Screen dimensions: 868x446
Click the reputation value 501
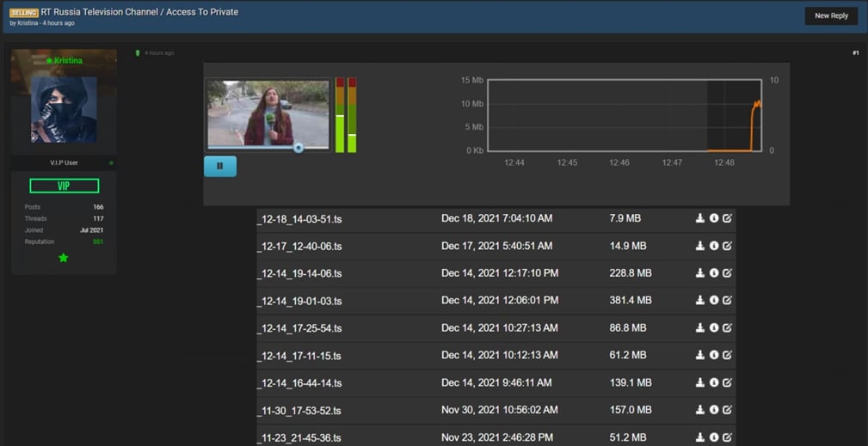point(97,242)
